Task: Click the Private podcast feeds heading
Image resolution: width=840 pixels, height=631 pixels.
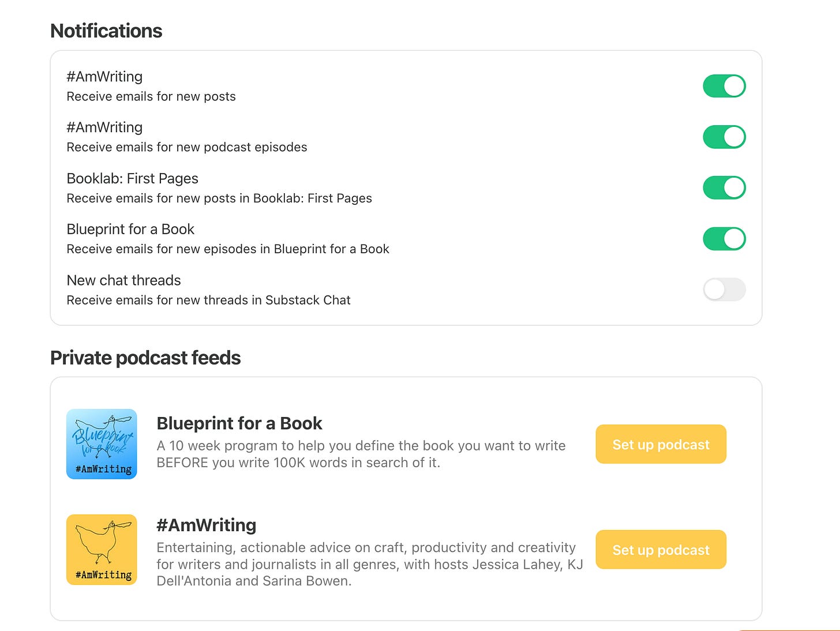Action: click(x=145, y=358)
